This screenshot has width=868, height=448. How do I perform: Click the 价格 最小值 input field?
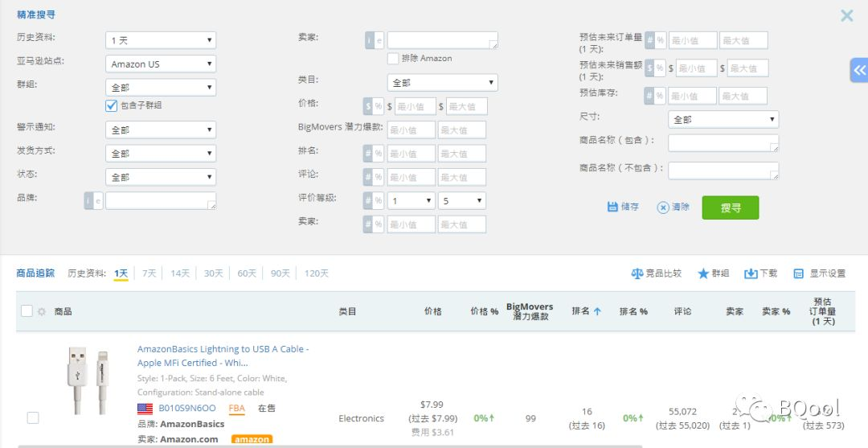click(416, 106)
